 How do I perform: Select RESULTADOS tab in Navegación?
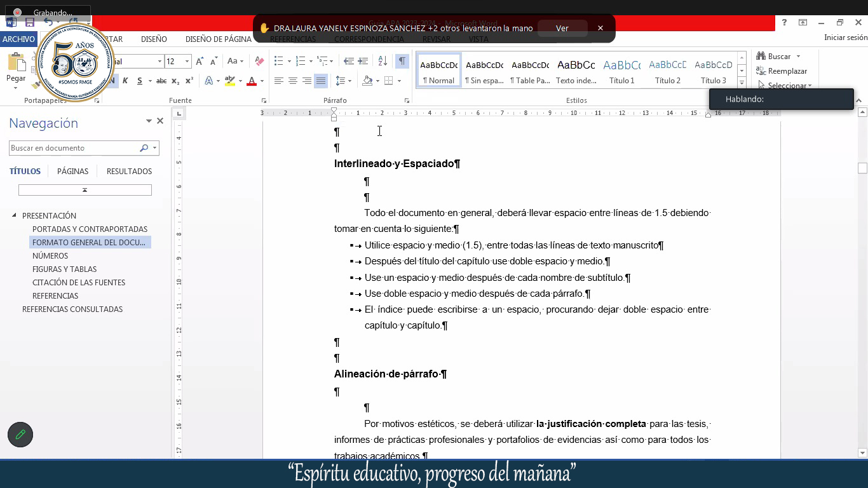click(129, 171)
